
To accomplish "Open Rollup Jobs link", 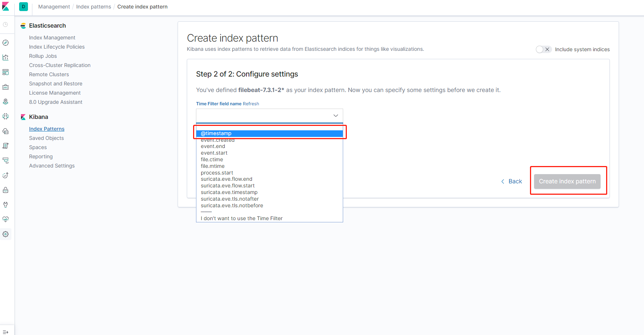I will point(43,56).
